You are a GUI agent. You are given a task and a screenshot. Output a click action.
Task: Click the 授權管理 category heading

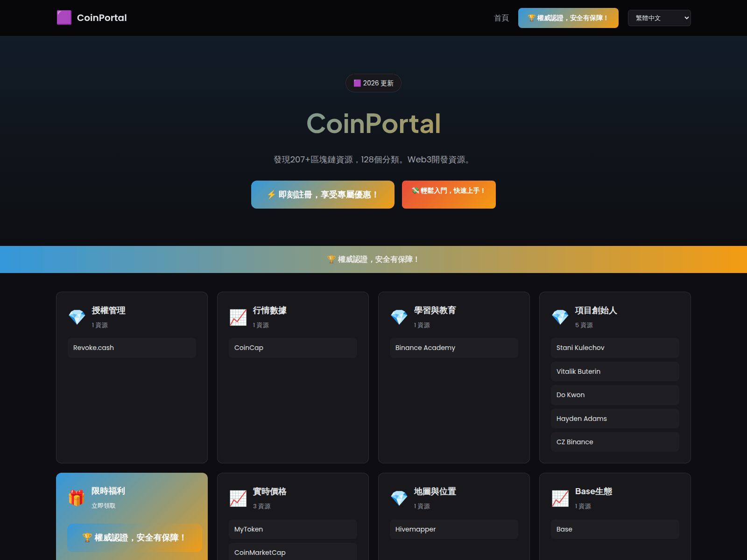(x=109, y=310)
